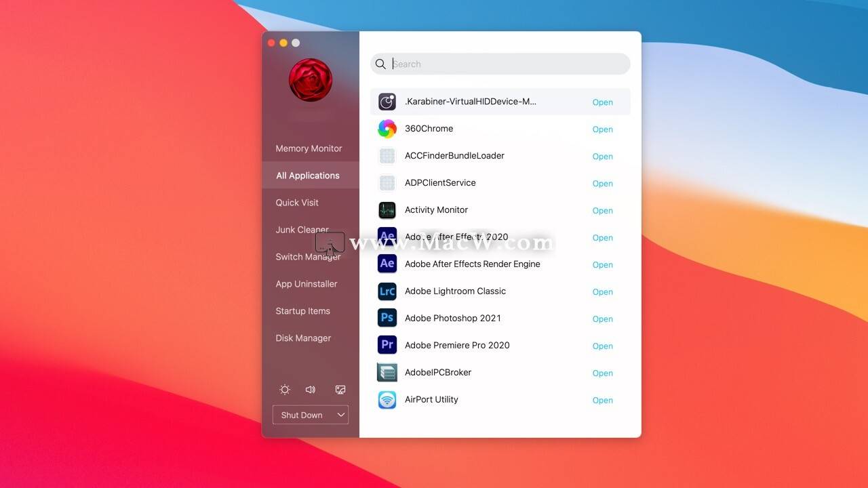
Task: Select the Activity Monitor name text
Action: tap(437, 210)
